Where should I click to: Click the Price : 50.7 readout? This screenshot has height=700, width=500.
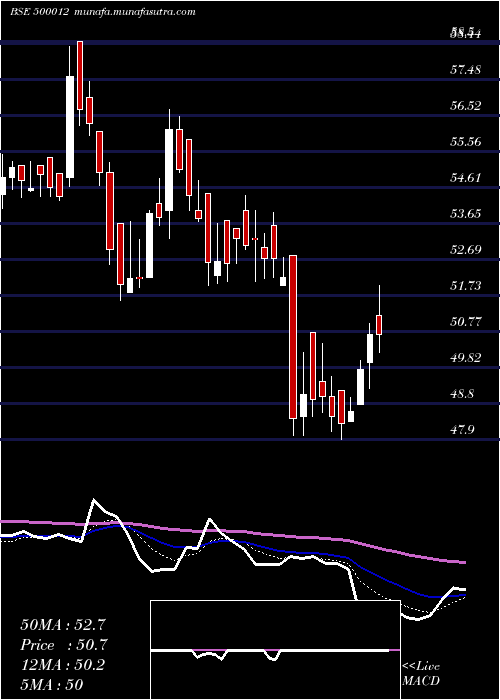click(x=64, y=645)
